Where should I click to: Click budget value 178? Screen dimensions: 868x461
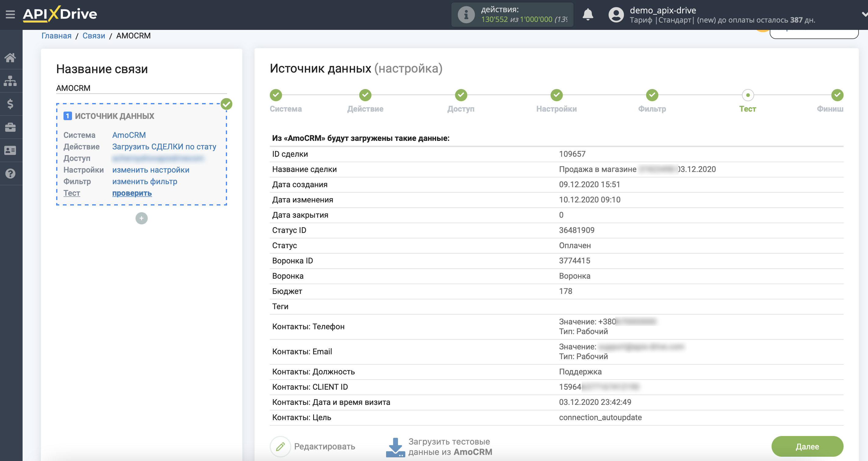pyautogui.click(x=566, y=291)
